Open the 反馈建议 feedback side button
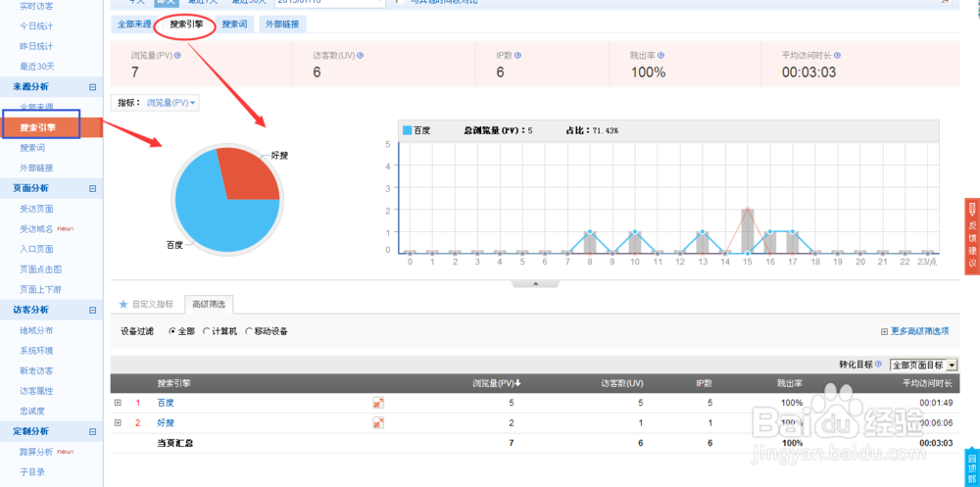This screenshot has height=487, width=980. coord(972,236)
